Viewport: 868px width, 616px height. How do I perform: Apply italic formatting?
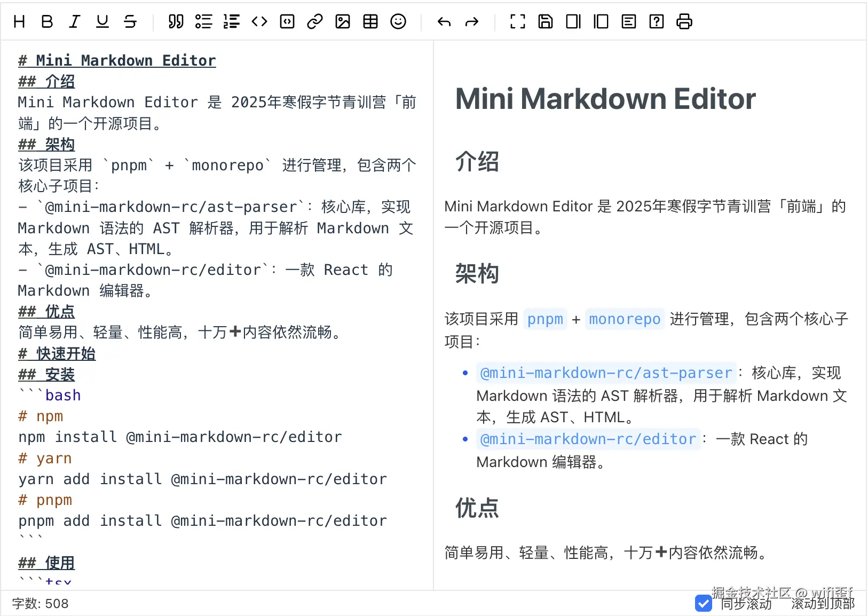pos(75,21)
